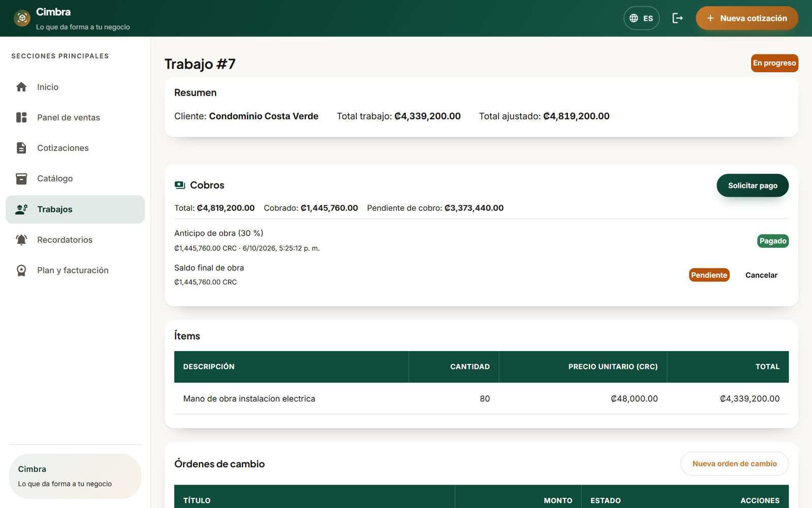The width and height of the screenshot is (812, 508).
Task: Open the Inicio section
Action: coord(75,87)
